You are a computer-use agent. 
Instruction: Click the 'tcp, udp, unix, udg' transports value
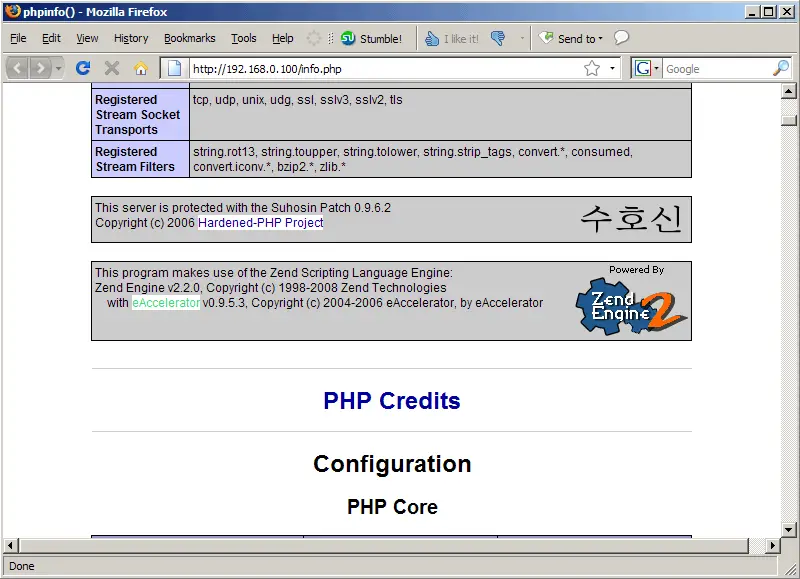tap(297, 99)
